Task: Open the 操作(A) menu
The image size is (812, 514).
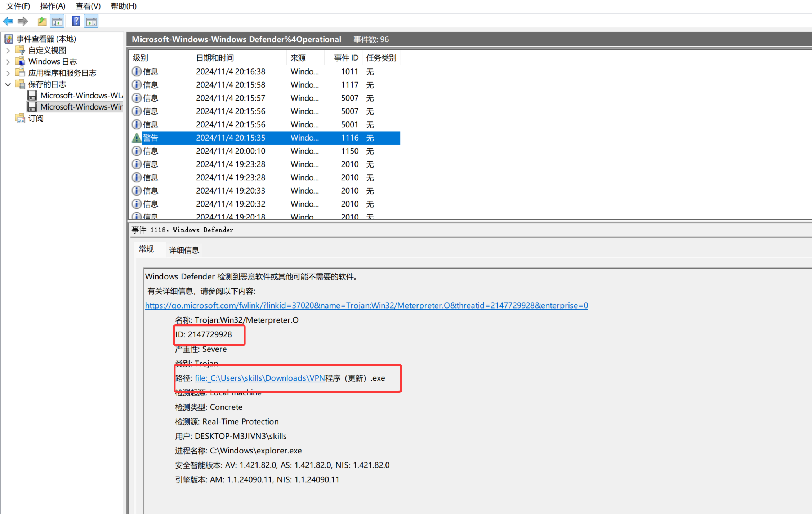Action: tap(53, 6)
